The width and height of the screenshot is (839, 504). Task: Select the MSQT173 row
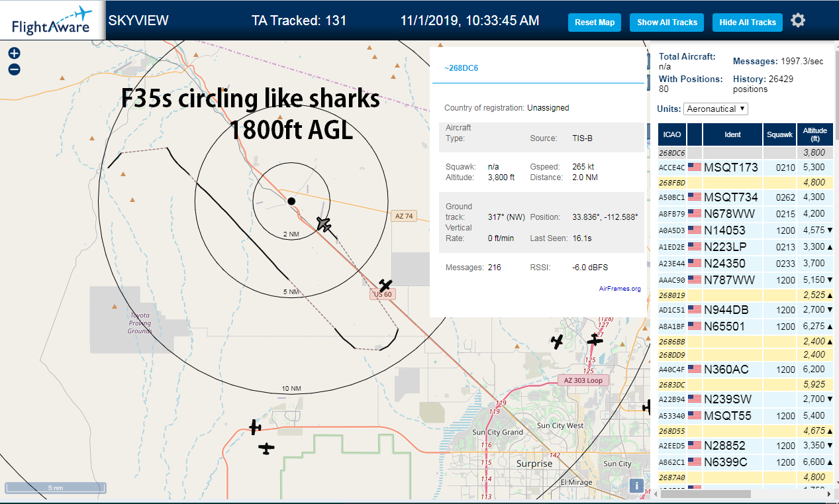[746, 168]
